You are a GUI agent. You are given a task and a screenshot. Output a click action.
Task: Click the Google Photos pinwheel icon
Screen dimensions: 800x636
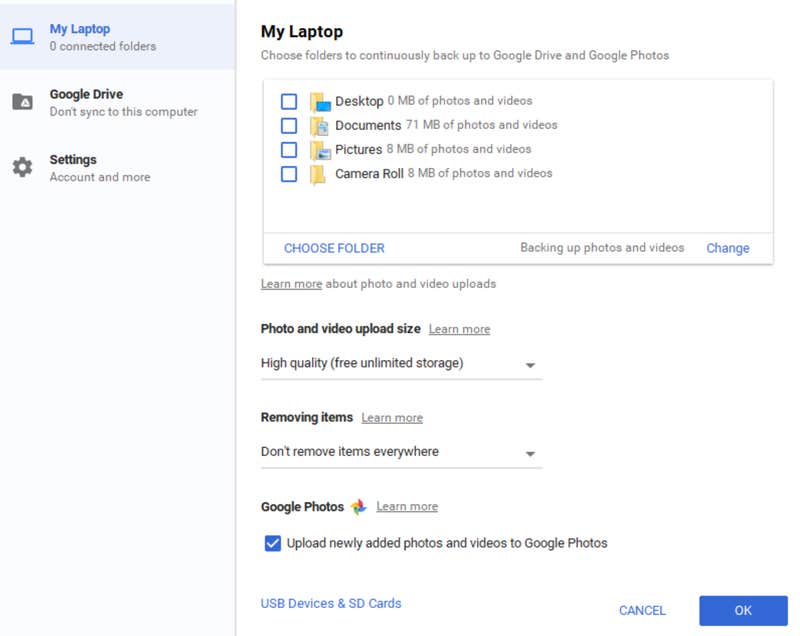coord(359,507)
